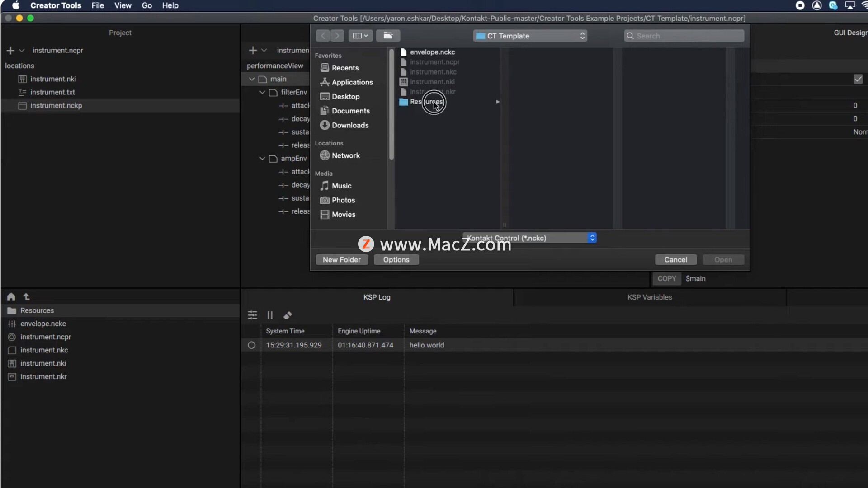The image size is (868, 488).
Task: Click the home icon in the file browser
Action: 11,297
